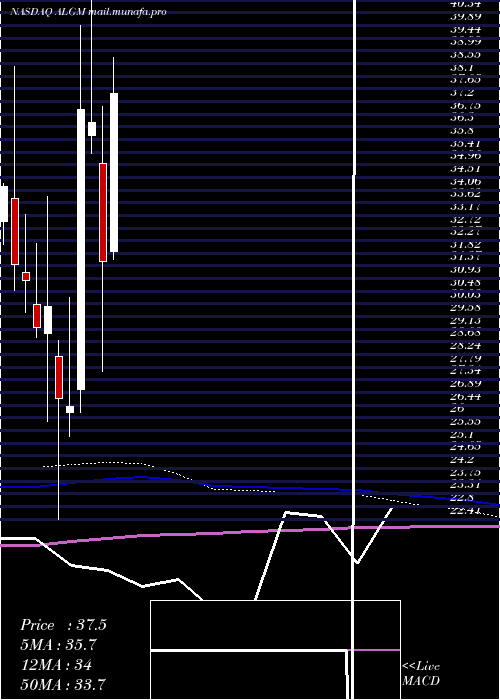Click the 36.3 price axis label
This screenshot has height=700, width=500.
click(x=462, y=118)
